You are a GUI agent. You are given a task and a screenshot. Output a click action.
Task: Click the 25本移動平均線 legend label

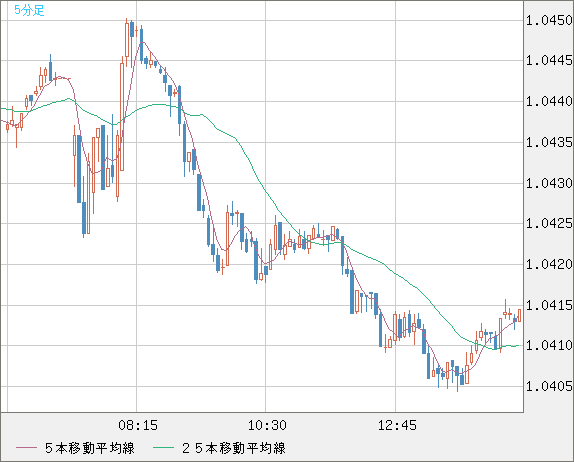234,448
